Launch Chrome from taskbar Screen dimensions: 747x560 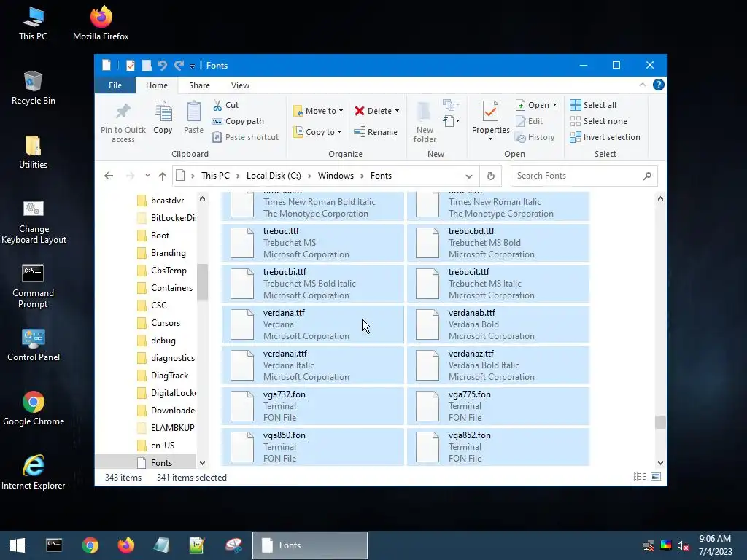coord(90,545)
